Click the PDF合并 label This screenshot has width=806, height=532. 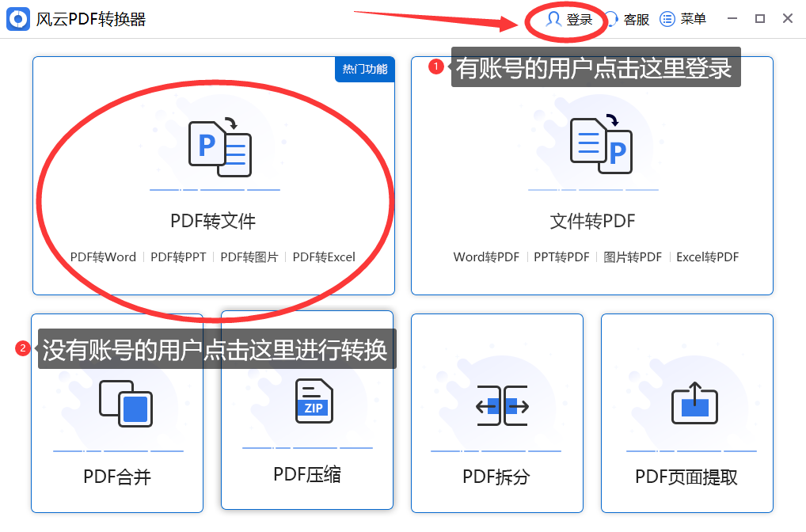117,477
